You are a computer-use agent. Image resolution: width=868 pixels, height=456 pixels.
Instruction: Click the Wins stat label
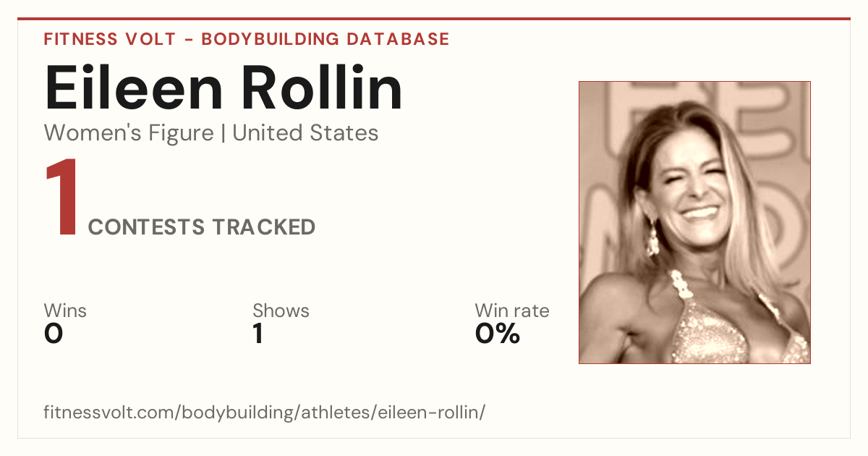coord(65,311)
